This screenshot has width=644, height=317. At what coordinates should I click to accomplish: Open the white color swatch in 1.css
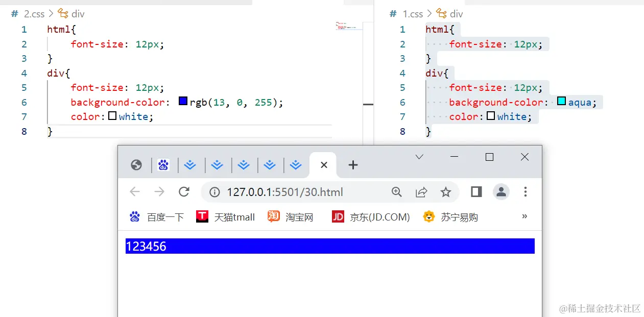(x=491, y=116)
